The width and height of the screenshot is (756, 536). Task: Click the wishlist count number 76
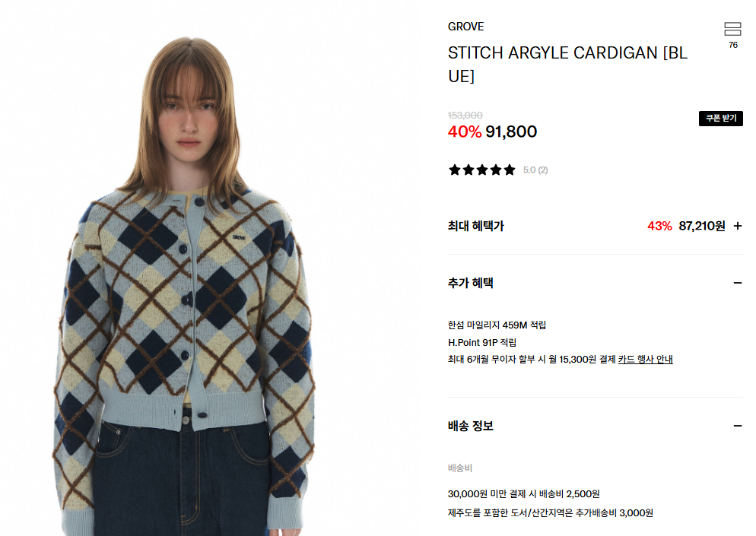coord(733,45)
